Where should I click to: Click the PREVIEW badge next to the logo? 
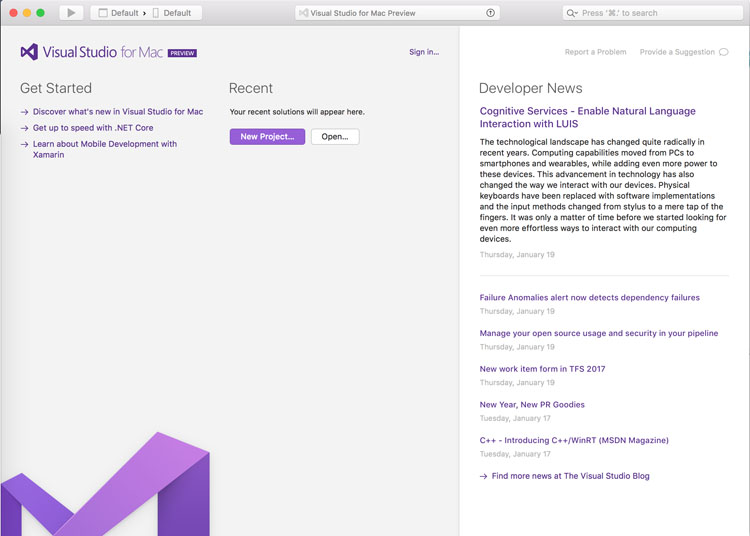182,53
